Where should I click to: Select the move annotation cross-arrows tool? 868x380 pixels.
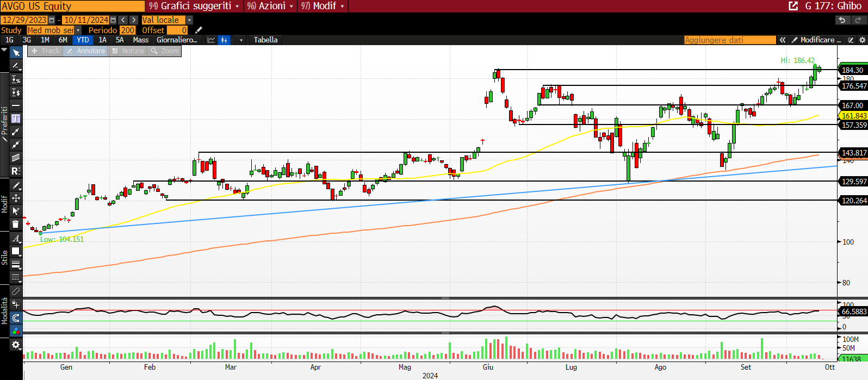16,198
